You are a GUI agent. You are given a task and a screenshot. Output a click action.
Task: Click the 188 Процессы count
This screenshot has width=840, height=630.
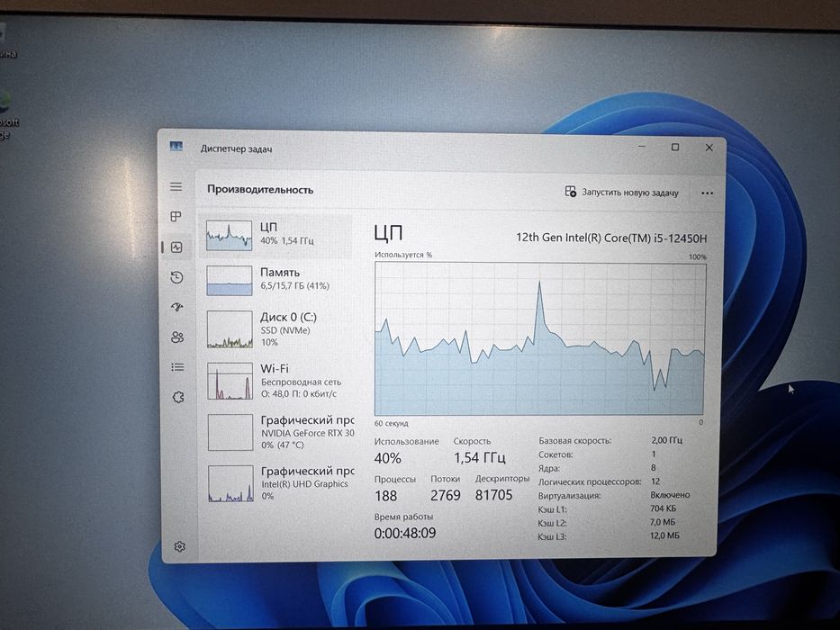pyautogui.click(x=385, y=496)
